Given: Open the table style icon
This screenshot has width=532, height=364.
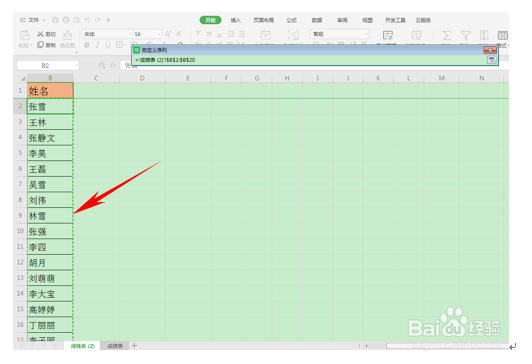Looking at the screenshot, I should (417, 35).
